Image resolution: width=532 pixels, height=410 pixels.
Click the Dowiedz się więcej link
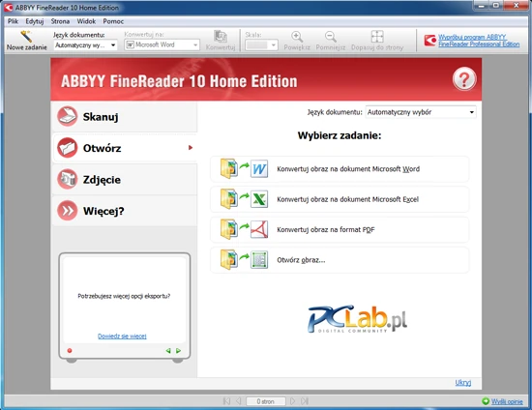[x=122, y=337]
